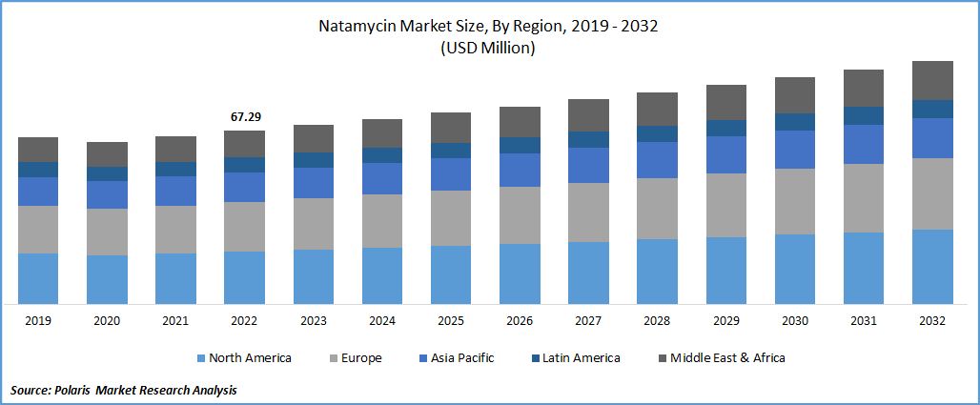Click the Source: Polaris Market Research Analysis text

click(x=124, y=390)
